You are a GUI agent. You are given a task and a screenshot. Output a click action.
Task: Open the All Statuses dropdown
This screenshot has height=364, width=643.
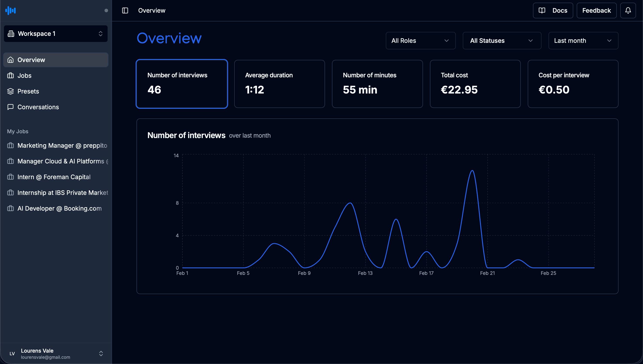point(502,40)
